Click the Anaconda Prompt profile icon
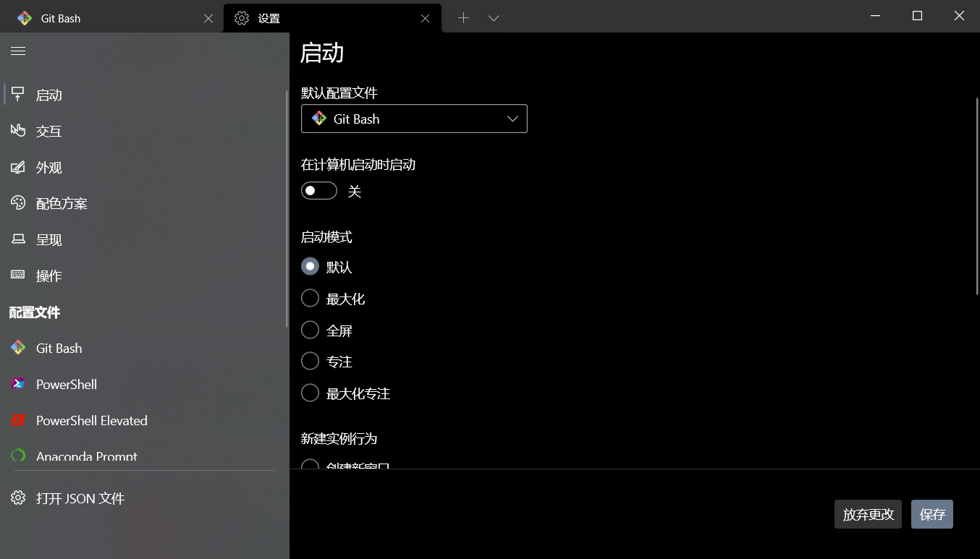 point(18,456)
